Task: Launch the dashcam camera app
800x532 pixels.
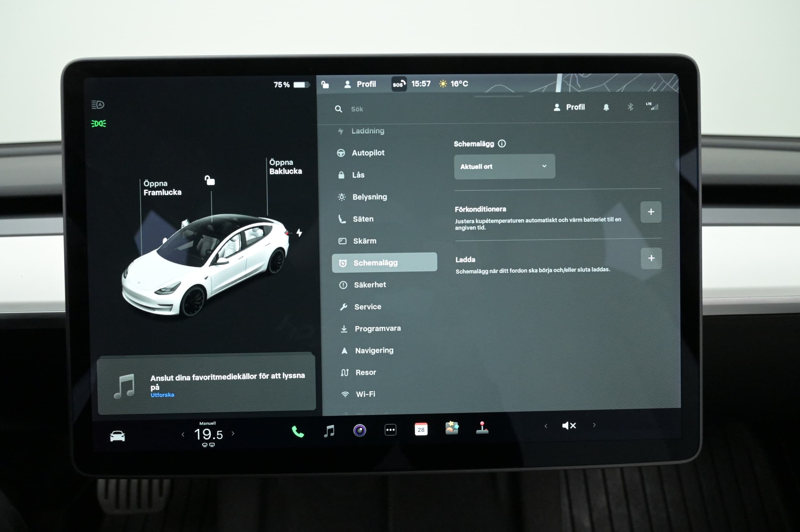Action: tap(359, 430)
